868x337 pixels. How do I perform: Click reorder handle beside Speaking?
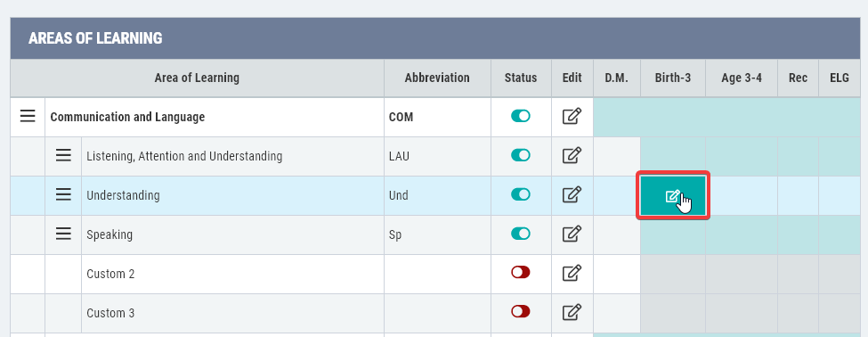pos(64,234)
